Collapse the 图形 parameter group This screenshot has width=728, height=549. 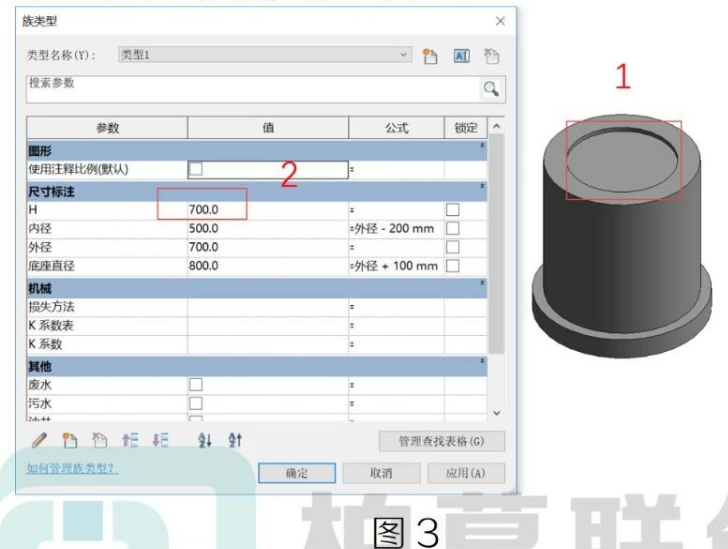(x=482, y=146)
